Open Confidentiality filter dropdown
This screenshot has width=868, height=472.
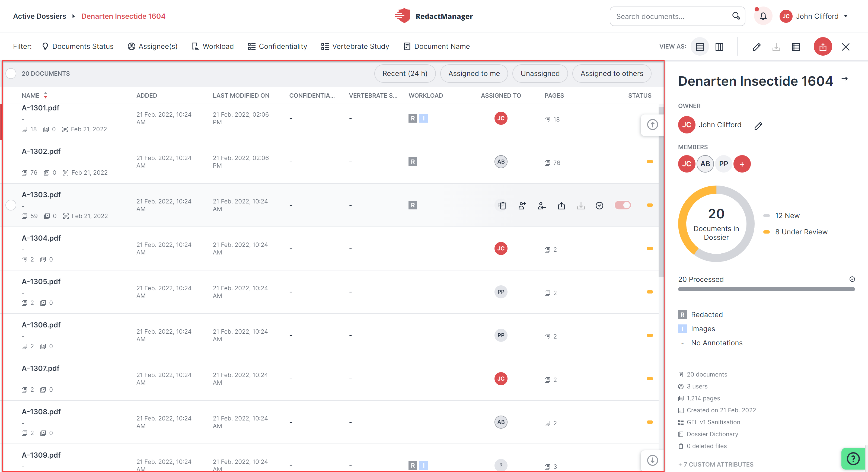(x=277, y=46)
